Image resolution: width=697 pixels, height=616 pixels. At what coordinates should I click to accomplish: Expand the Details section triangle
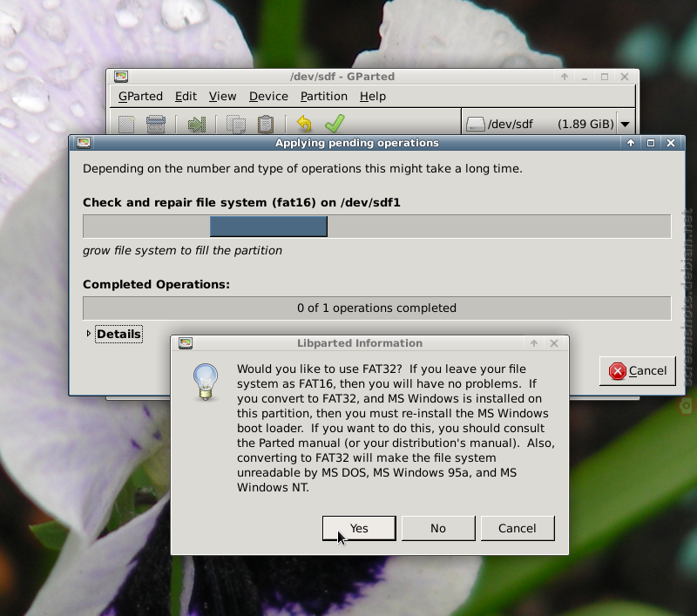click(x=89, y=334)
